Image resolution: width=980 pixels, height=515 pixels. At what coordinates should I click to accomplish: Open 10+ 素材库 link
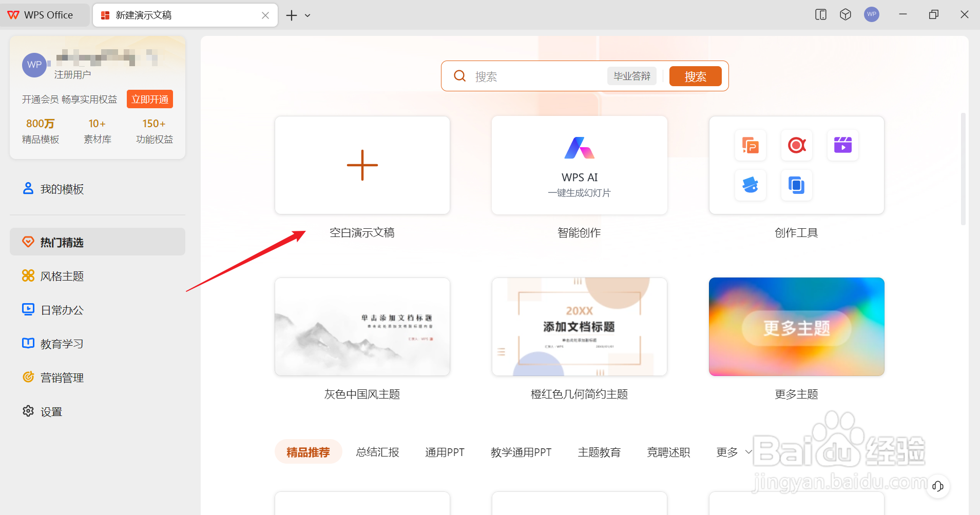click(x=98, y=131)
